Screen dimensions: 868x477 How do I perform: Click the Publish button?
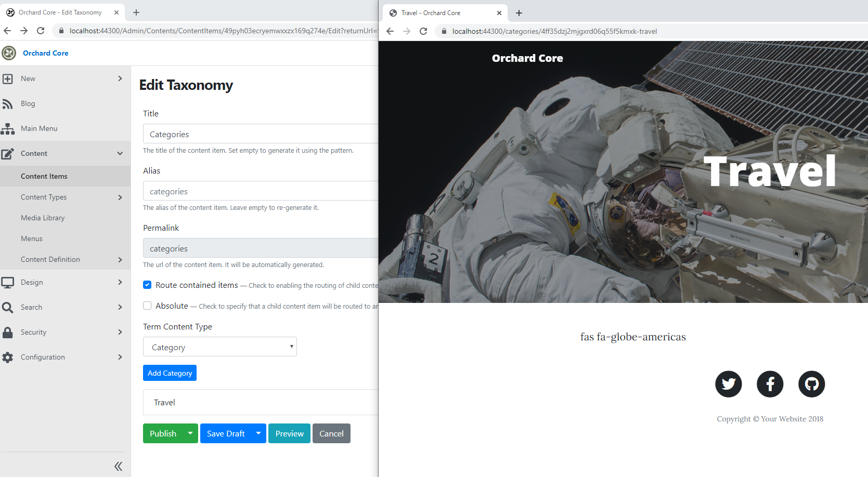point(163,433)
